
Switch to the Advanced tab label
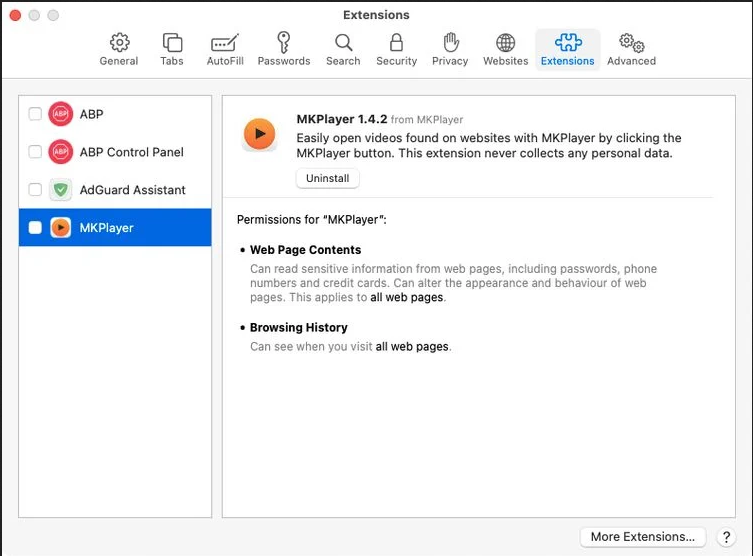point(632,61)
